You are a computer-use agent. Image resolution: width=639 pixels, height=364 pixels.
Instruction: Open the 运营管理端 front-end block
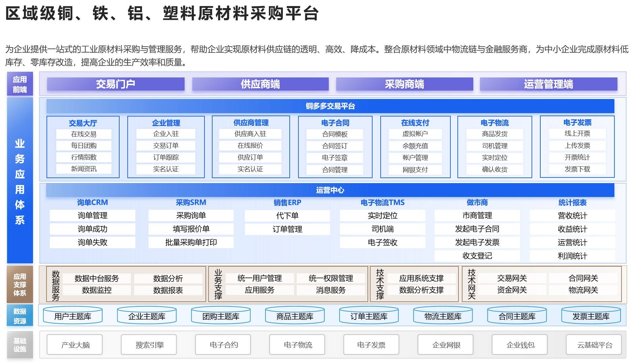pyautogui.click(x=548, y=84)
